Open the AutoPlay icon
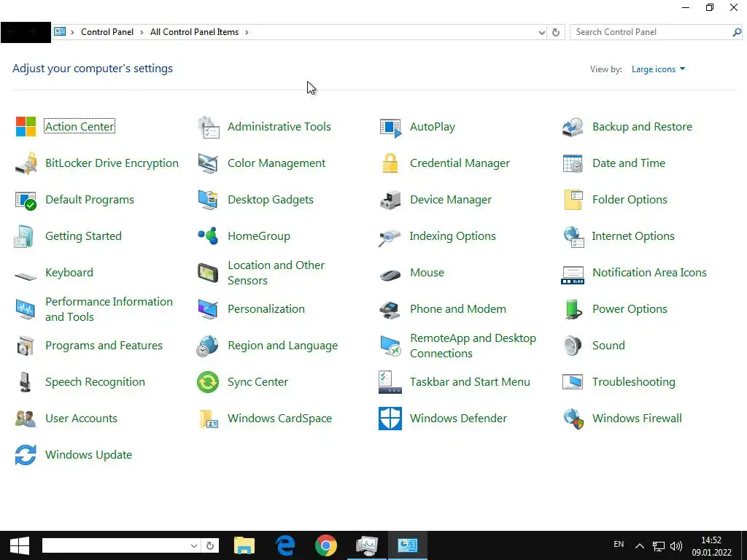 click(x=391, y=127)
